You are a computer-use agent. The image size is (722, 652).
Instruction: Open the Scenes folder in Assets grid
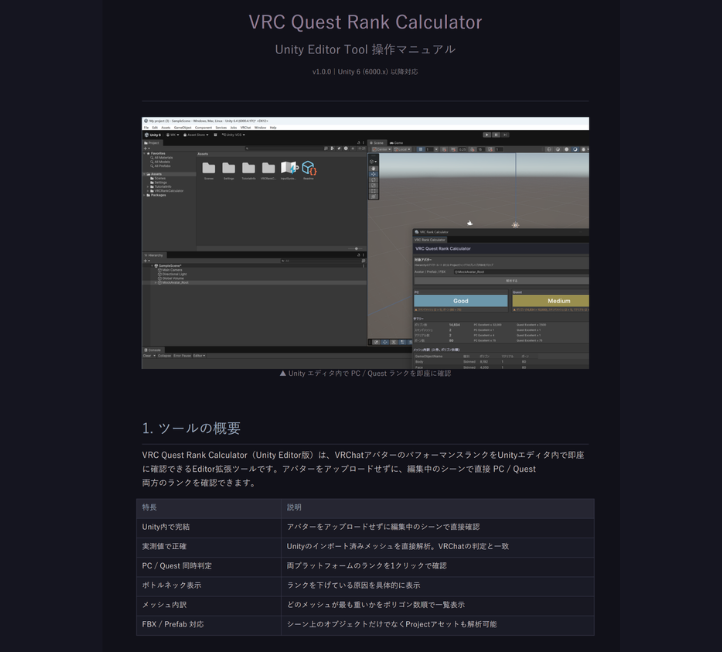(209, 169)
